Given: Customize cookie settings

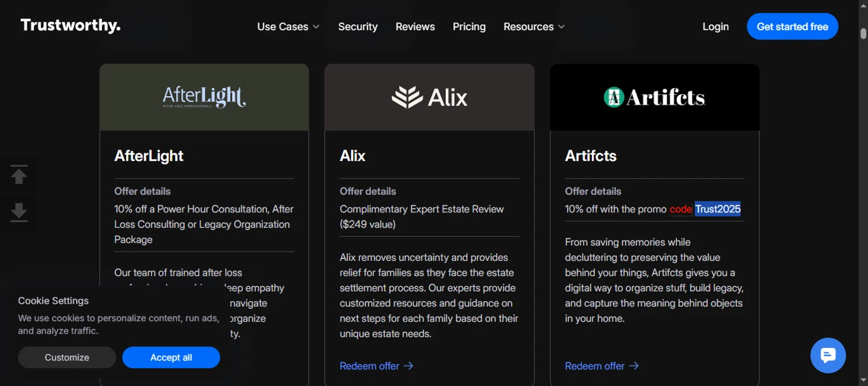Looking at the screenshot, I should (67, 358).
